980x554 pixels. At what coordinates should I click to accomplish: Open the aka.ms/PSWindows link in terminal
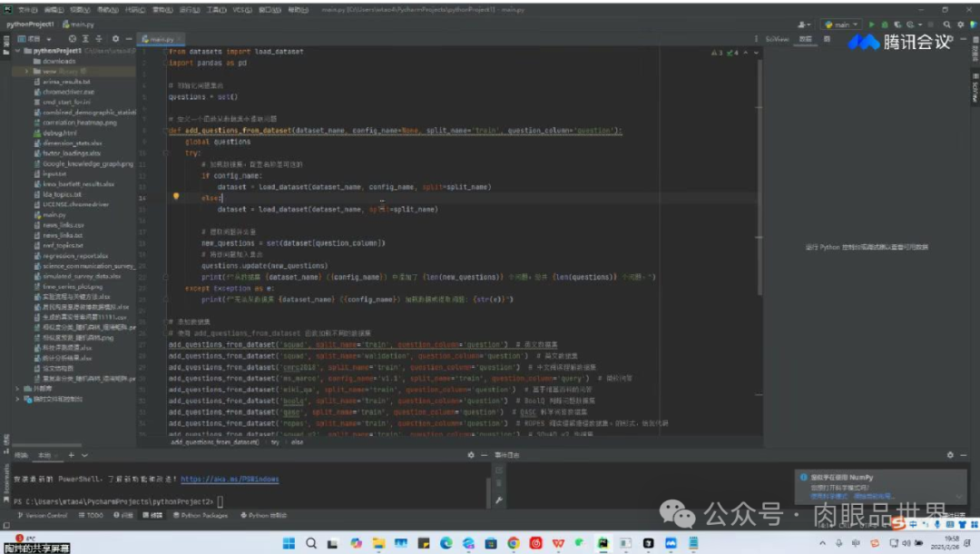(230, 479)
